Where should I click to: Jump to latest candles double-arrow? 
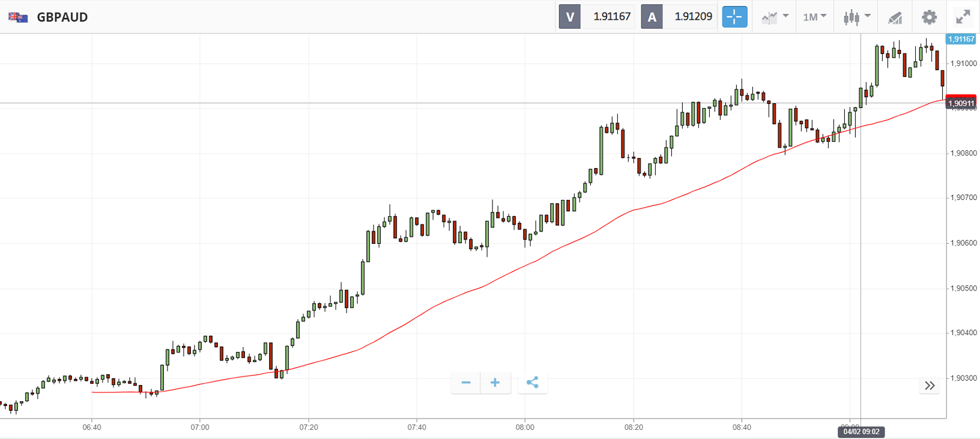pyautogui.click(x=930, y=386)
